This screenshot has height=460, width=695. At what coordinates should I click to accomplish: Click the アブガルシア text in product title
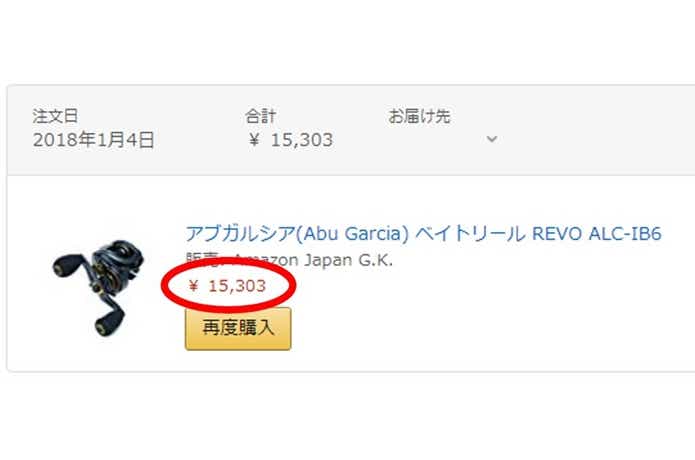240,234
